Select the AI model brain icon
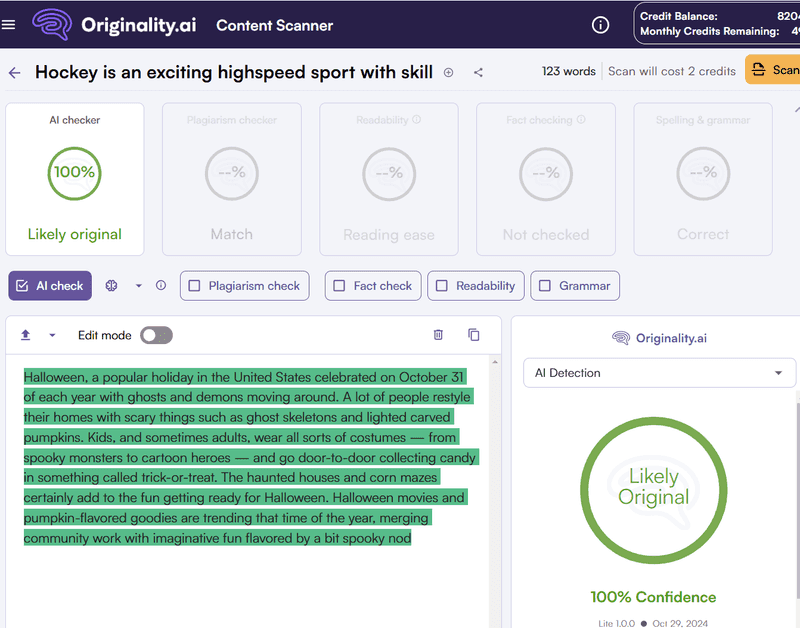The height and width of the screenshot is (628, 800). tap(111, 286)
